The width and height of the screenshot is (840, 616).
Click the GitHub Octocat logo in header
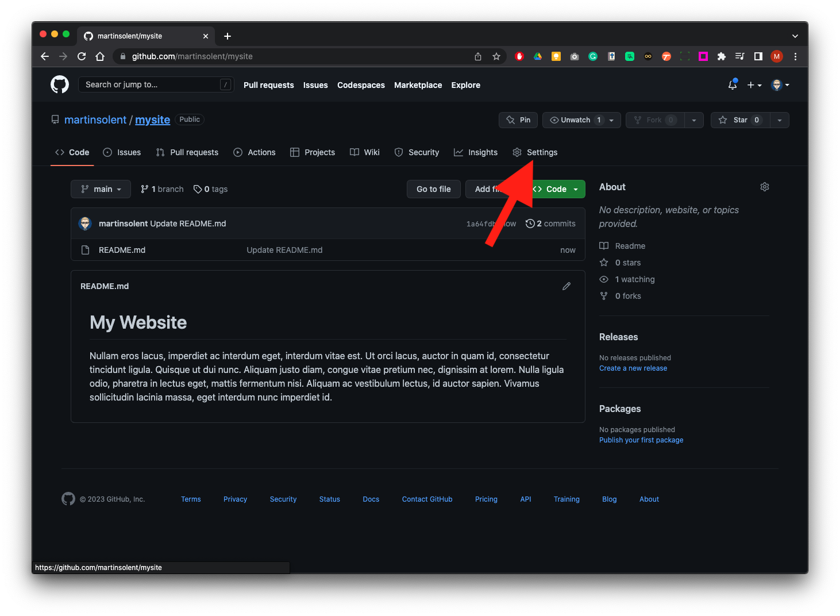pos(60,84)
